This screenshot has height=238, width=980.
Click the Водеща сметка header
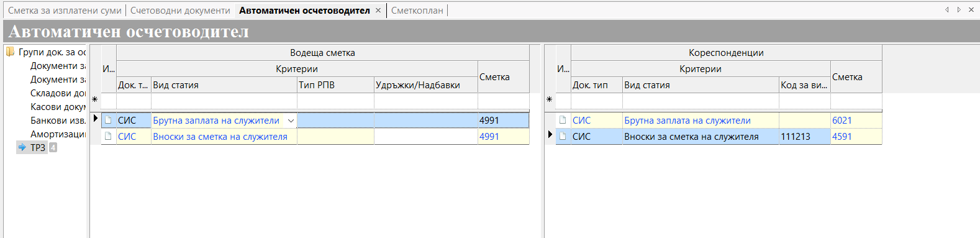pos(322,53)
